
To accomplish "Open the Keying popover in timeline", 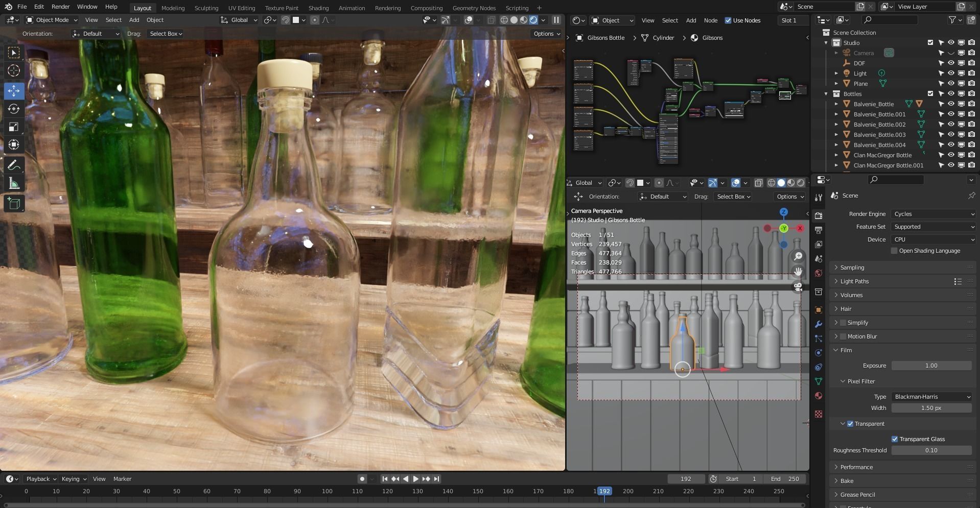I will coord(73,479).
